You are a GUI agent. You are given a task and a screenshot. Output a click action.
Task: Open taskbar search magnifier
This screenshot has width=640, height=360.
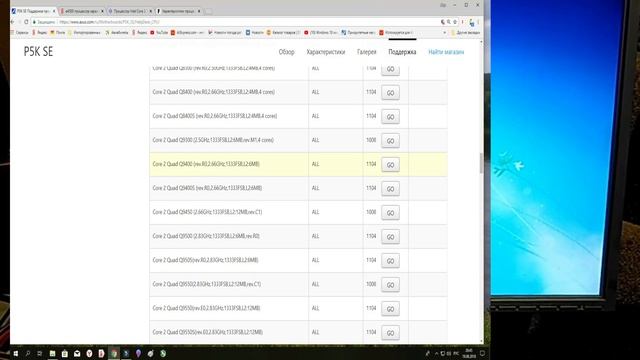point(28,353)
